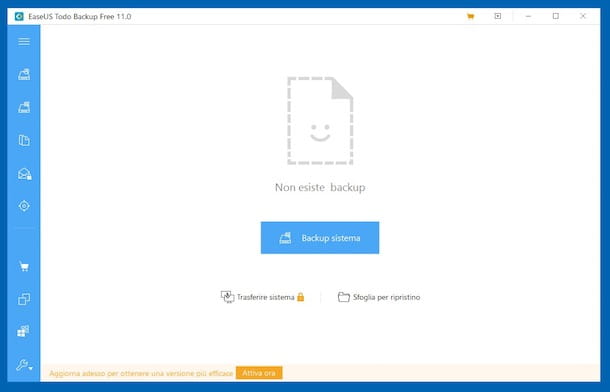The width and height of the screenshot is (610, 392).
Task: Minimize the EaseUS window
Action: [528, 16]
